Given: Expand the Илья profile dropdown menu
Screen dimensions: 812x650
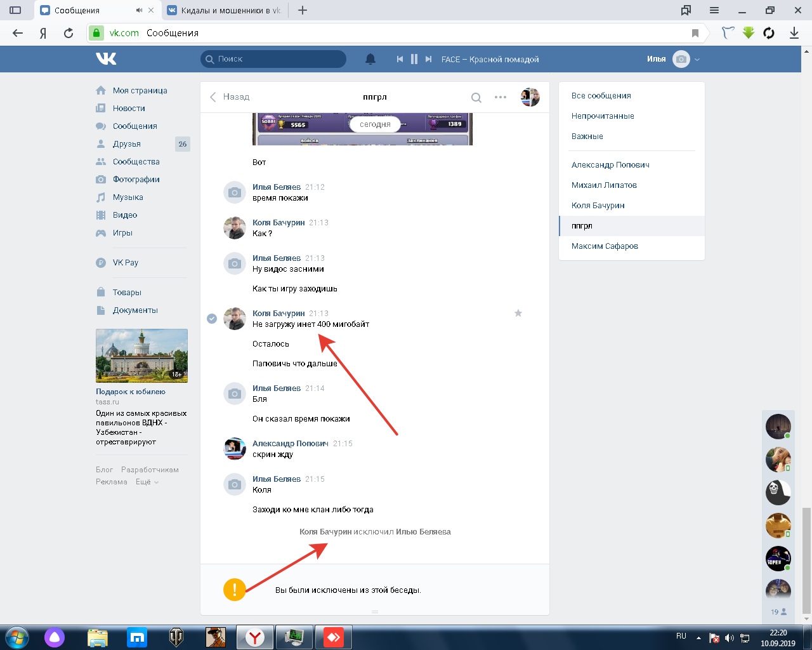Looking at the screenshot, I should click(x=697, y=59).
